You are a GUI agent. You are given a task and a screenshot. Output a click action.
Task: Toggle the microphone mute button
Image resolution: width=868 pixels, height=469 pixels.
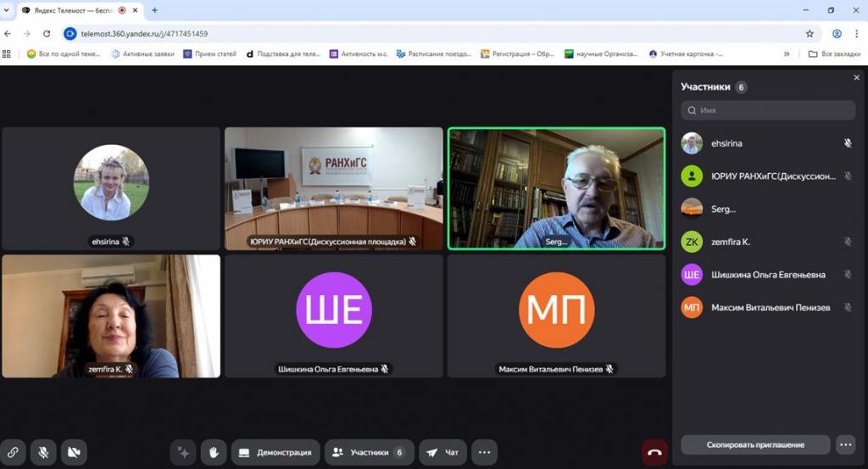(43, 452)
